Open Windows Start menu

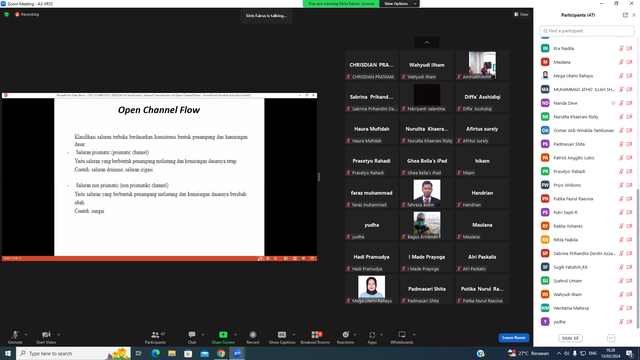coord(8,353)
